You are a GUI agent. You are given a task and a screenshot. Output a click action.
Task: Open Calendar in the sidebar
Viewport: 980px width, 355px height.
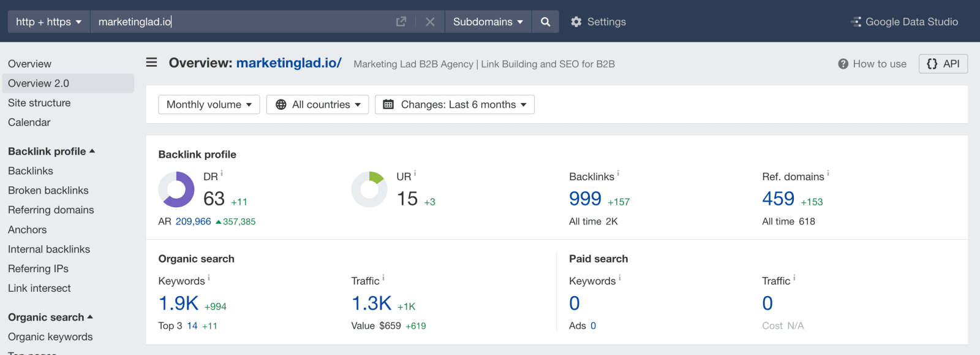tap(29, 123)
